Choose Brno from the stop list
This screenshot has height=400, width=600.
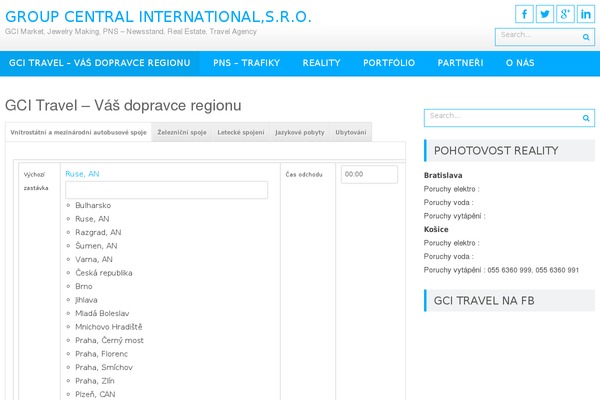[x=84, y=286]
